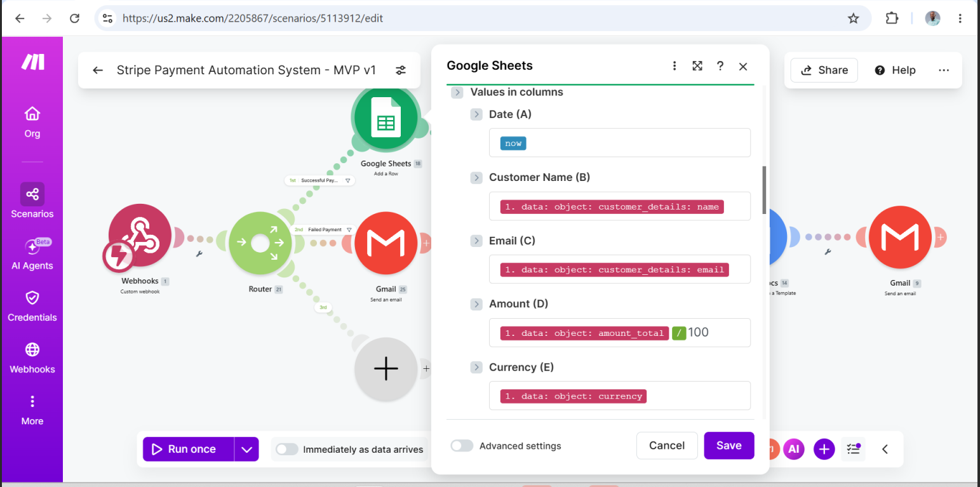Viewport: 980px width, 487px height.
Task: Open the More menu in sidebar
Action: click(x=32, y=410)
